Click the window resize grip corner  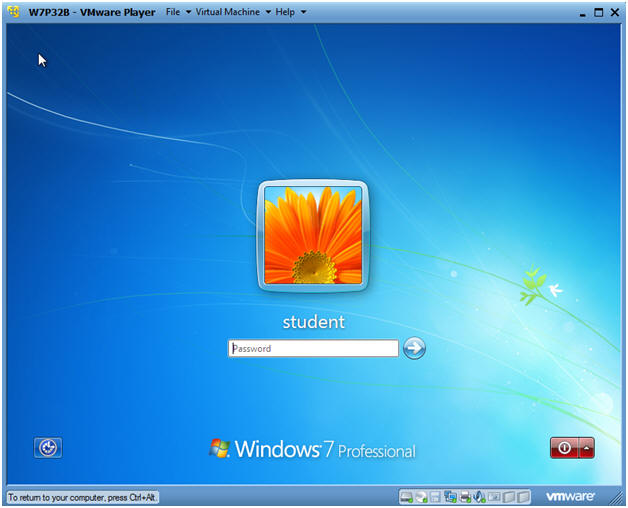point(616,498)
